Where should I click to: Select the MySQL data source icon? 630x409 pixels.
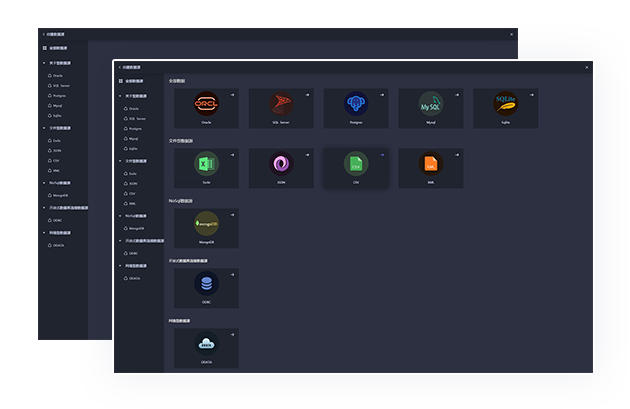click(430, 103)
